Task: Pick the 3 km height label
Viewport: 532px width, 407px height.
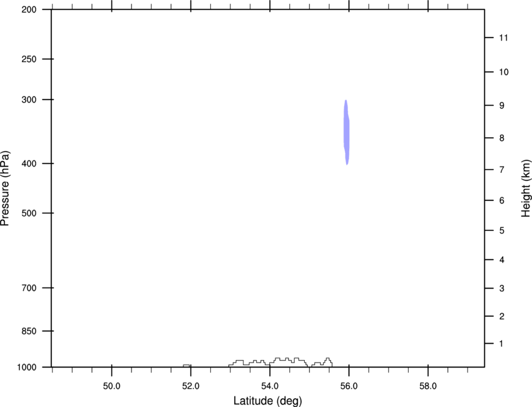Action: coord(502,289)
